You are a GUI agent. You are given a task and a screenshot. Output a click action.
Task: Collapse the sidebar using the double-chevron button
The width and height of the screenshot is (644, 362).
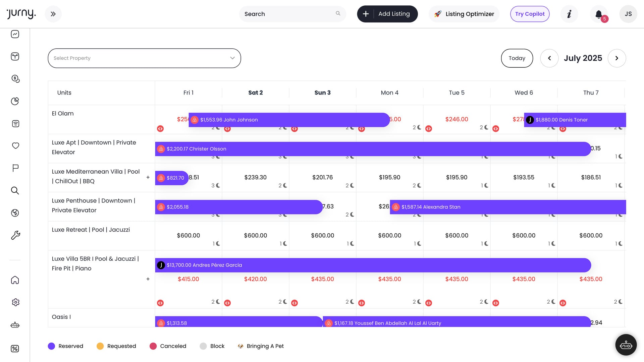[53, 14]
